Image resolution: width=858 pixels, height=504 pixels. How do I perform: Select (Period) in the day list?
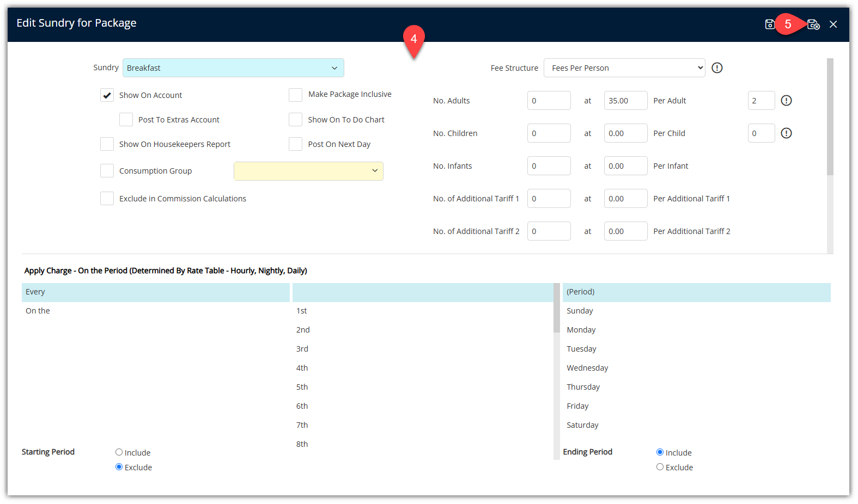click(x=697, y=292)
